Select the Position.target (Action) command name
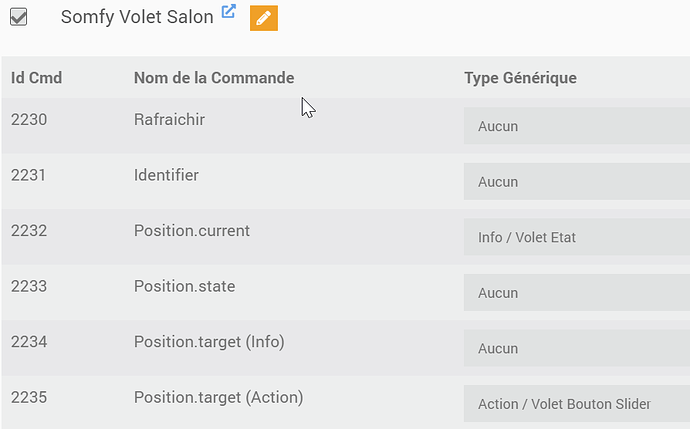The height and width of the screenshot is (429, 690). coord(218,397)
